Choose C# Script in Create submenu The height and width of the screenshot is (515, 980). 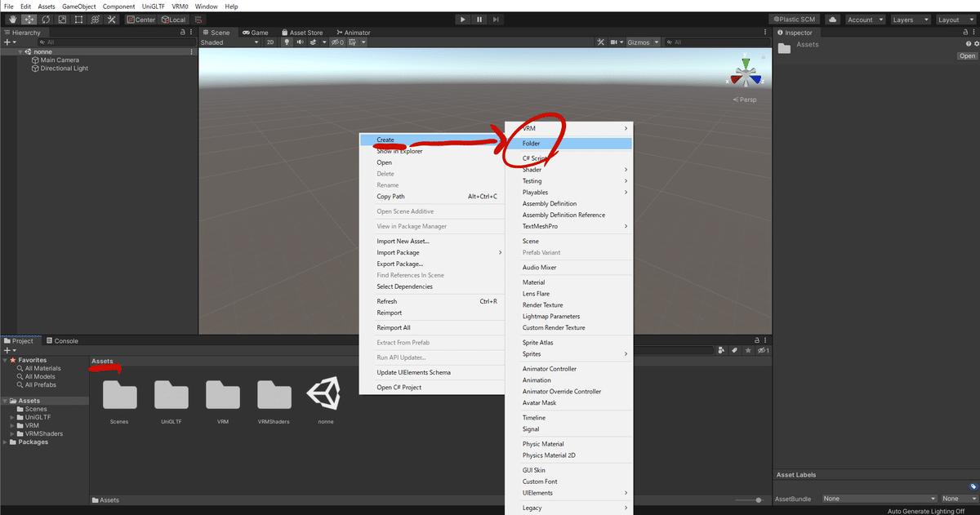(x=568, y=158)
